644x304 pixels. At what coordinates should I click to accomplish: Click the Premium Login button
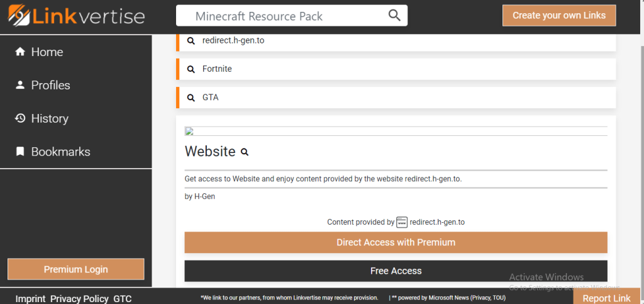[x=76, y=269]
